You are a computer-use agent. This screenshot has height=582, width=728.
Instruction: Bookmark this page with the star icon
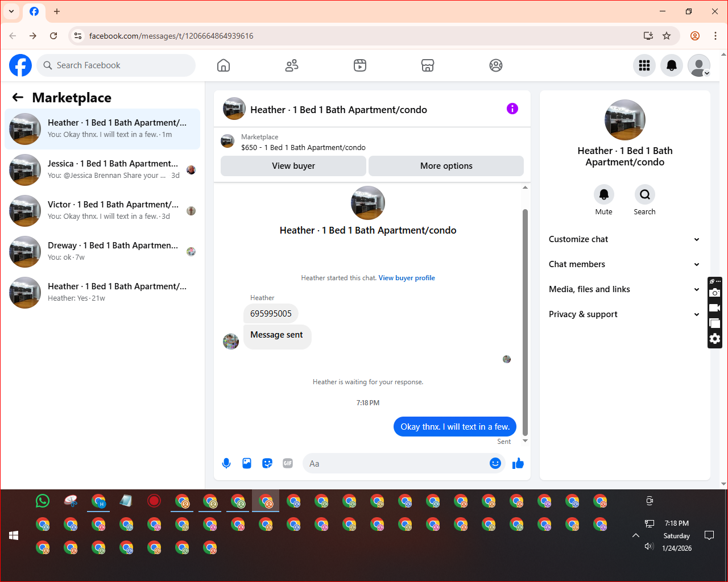[x=667, y=36]
